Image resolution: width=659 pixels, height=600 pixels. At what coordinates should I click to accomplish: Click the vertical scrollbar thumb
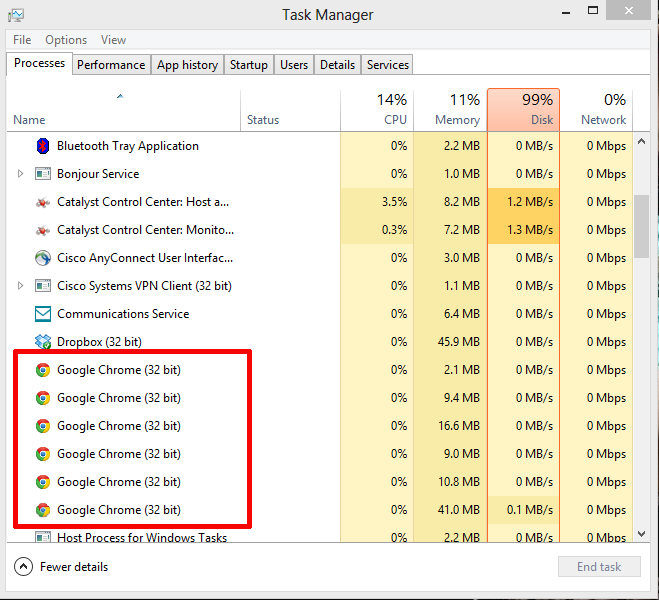[x=641, y=226]
